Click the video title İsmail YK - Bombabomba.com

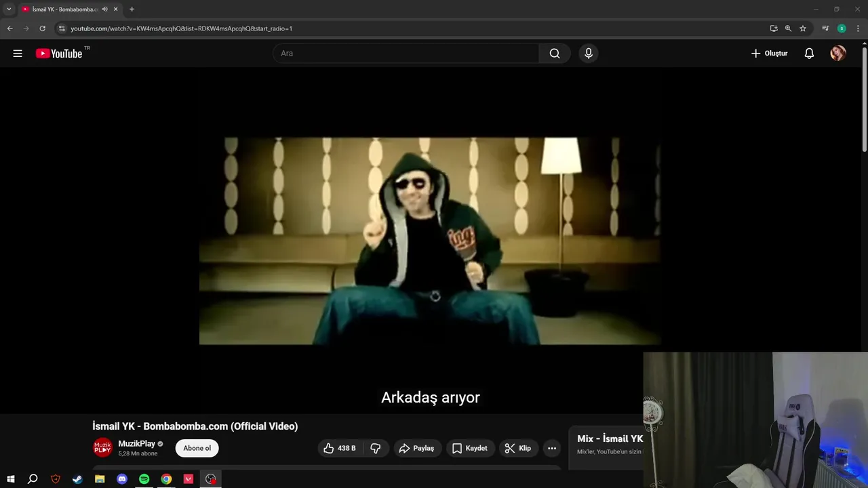pos(195,426)
